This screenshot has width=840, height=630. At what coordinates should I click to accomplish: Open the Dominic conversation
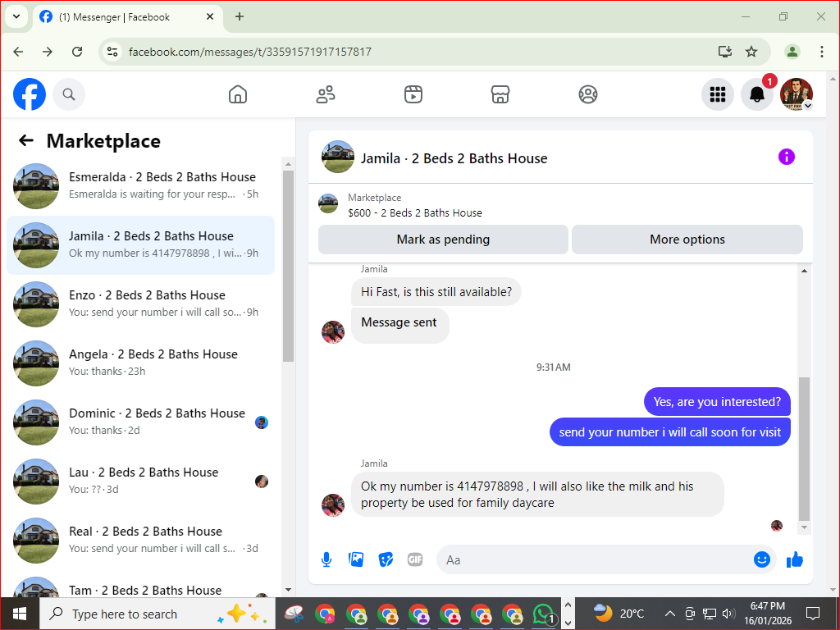(x=141, y=422)
